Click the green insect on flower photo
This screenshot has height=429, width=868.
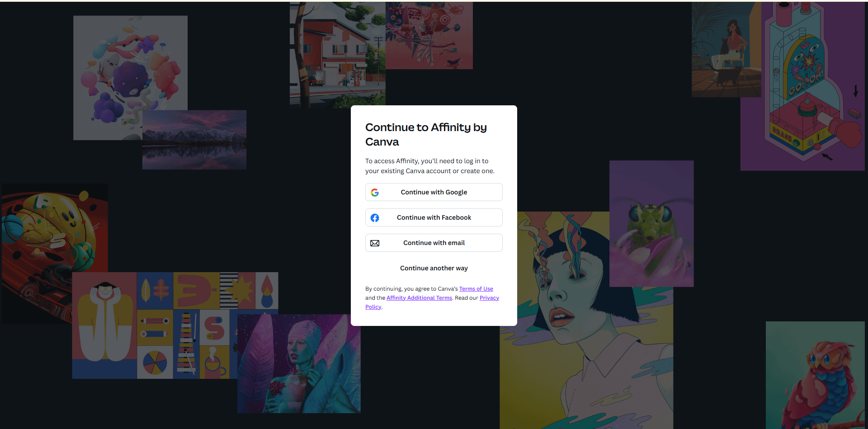tap(651, 224)
